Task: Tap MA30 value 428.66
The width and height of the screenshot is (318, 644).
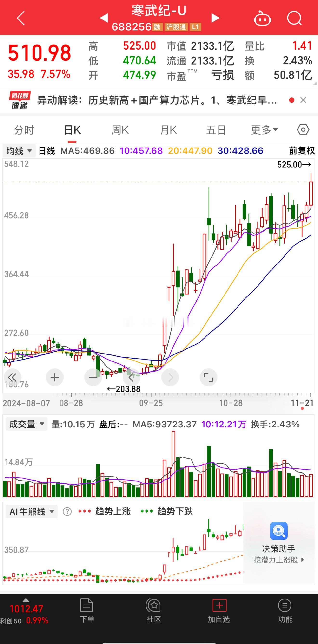Action: 240,151
